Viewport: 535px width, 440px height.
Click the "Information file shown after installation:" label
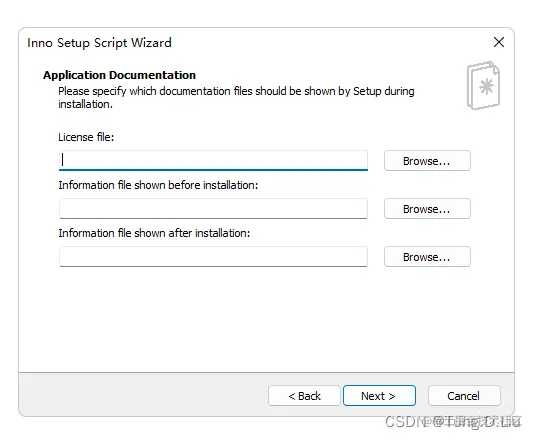154,233
